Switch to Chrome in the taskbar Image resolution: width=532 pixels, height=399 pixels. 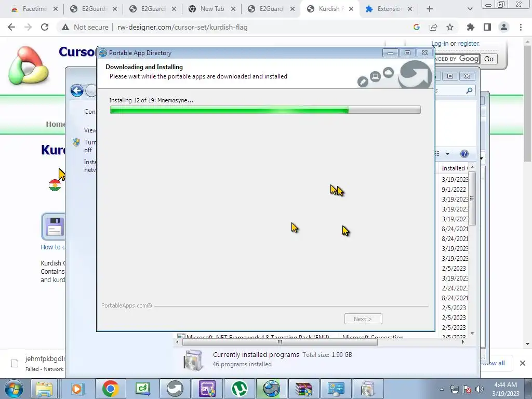coord(110,389)
